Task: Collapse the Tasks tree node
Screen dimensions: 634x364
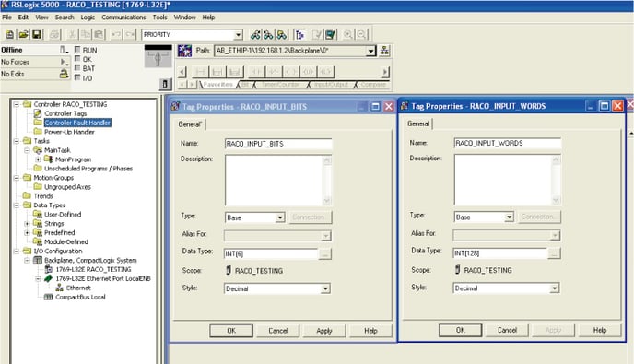Action: pos(17,141)
